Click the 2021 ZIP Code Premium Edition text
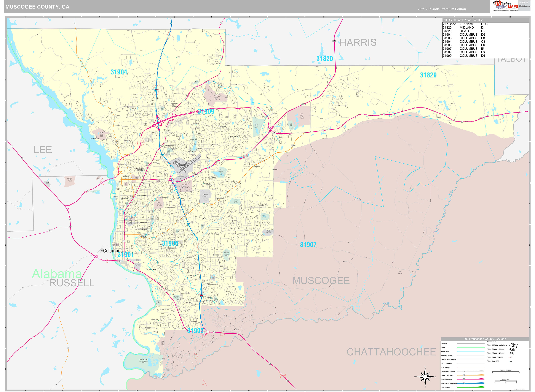 click(442, 9)
